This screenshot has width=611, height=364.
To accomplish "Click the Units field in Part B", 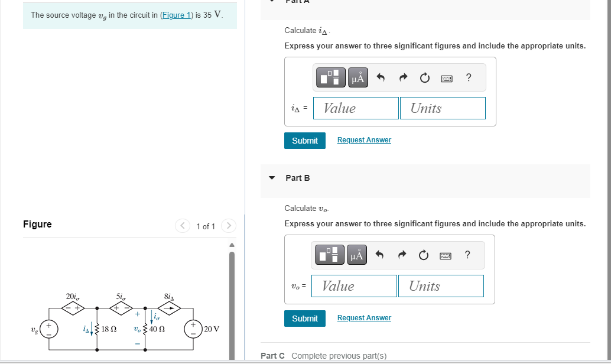I will [x=441, y=285].
